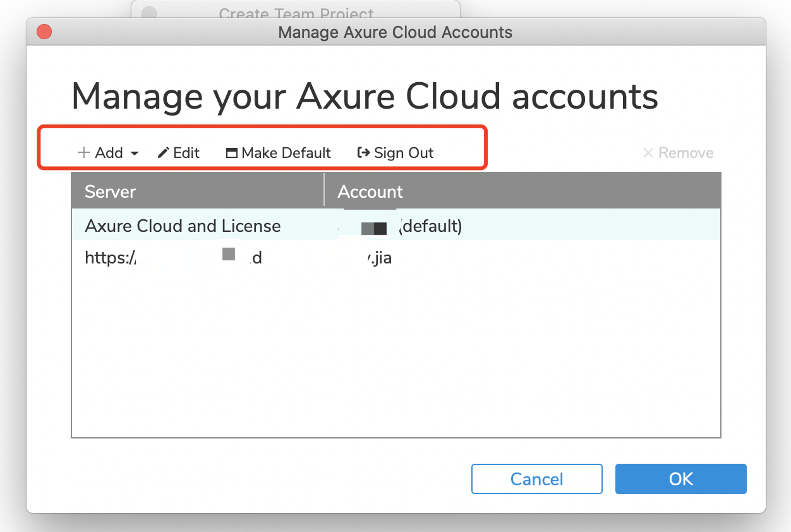The width and height of the screenshot is (791, 532).
Task: Click the Account column header
Action: pos(370,191)
